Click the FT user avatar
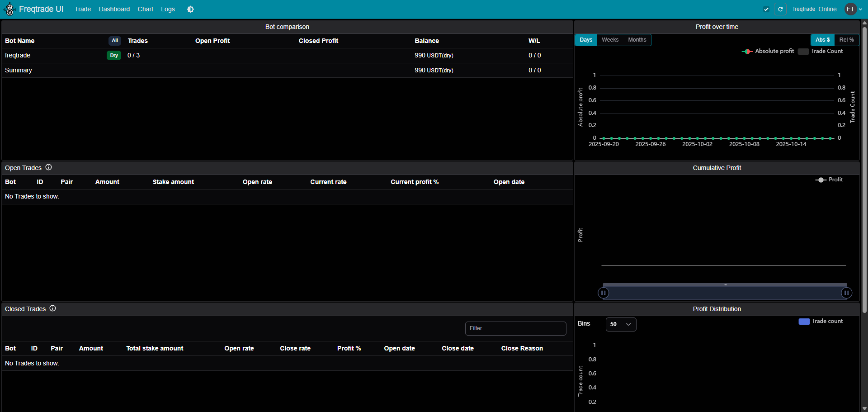868x412 pixels. click(850, 9)
